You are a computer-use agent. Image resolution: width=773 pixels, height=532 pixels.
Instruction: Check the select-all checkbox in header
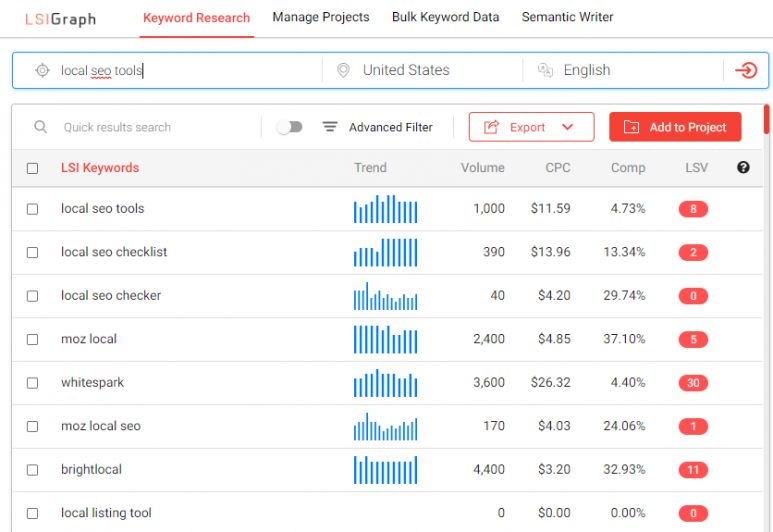click(x=33, y=168)
